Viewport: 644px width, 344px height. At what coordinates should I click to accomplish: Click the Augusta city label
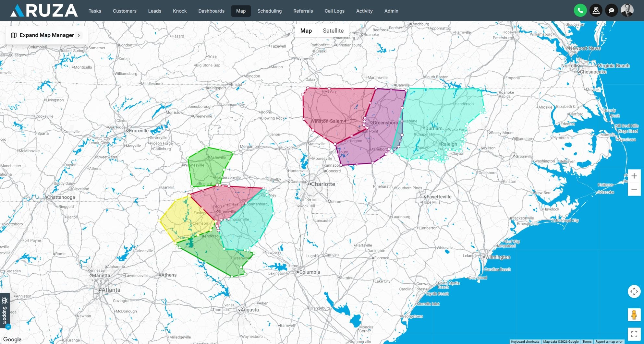pyautogui.click(x=249, y=310)
